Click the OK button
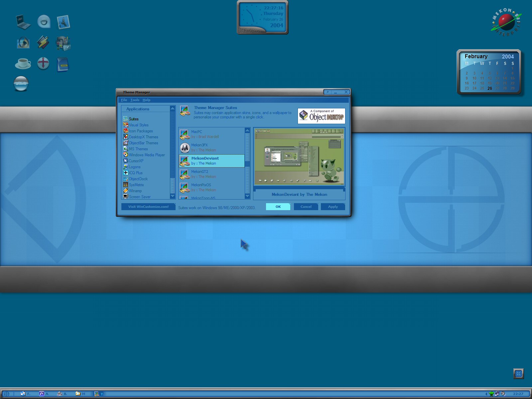The image size is (532, 399). click(278, 206)
